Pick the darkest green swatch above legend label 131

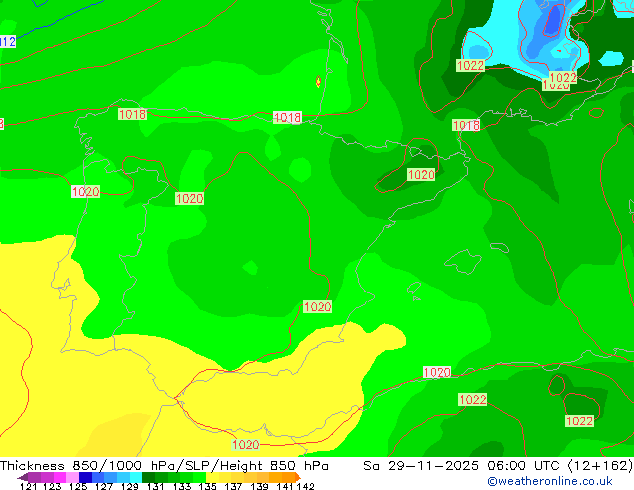click(148, 477)
